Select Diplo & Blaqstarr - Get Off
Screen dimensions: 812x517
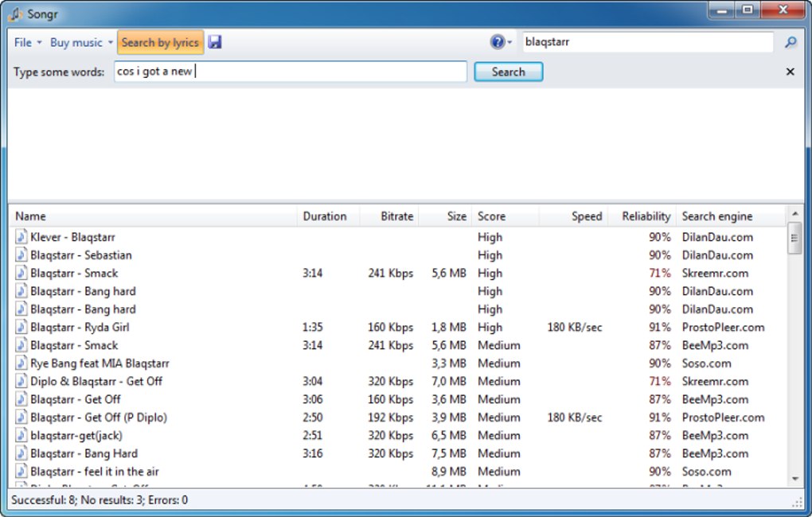pyautogui.click(x=398, y=382)
